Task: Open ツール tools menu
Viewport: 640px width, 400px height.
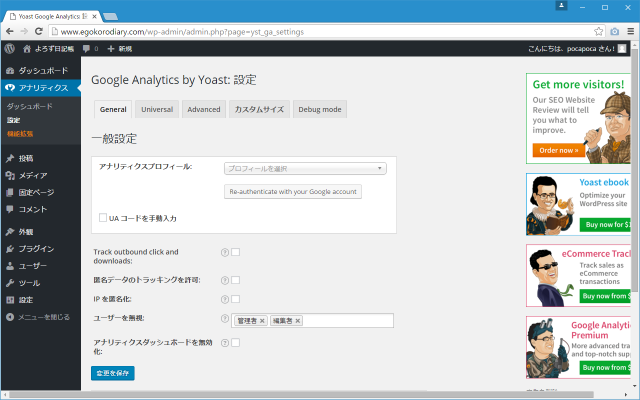Action: (x=41, y=283)
